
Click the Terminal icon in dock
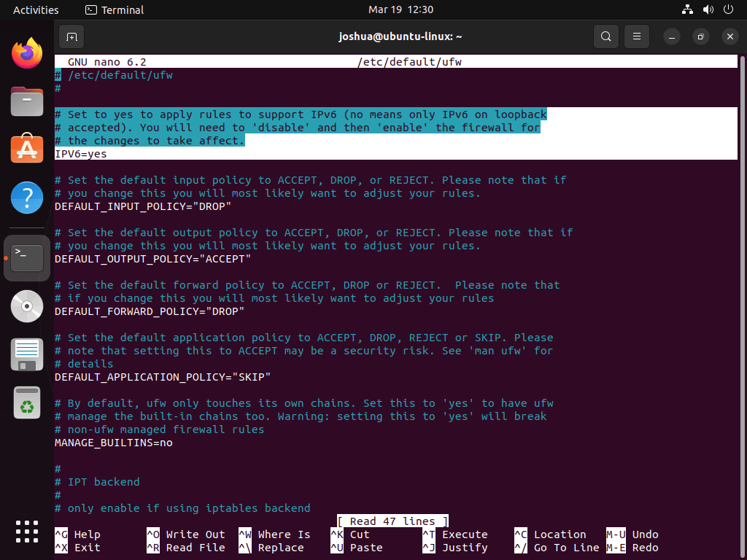coord(27,257)
